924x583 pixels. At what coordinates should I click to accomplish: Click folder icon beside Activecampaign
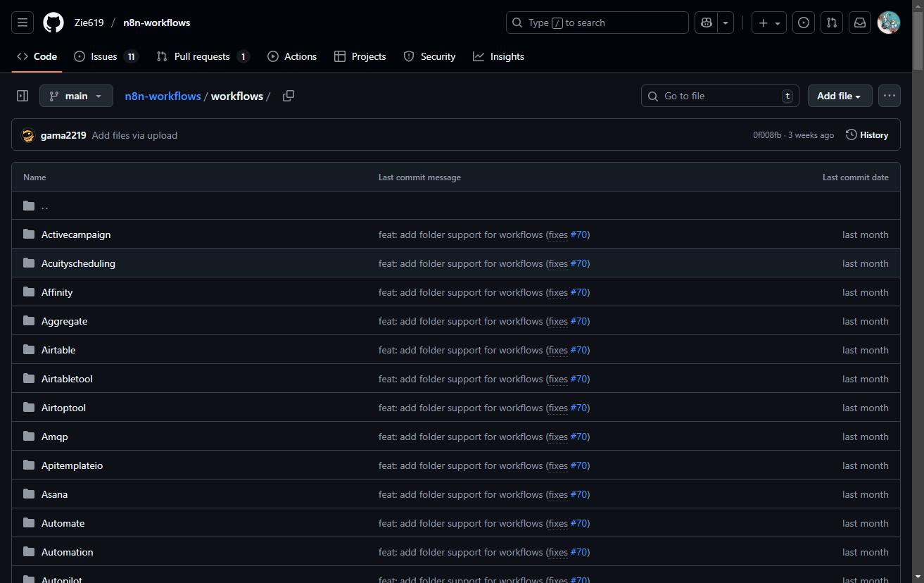(x=29, y=234)
